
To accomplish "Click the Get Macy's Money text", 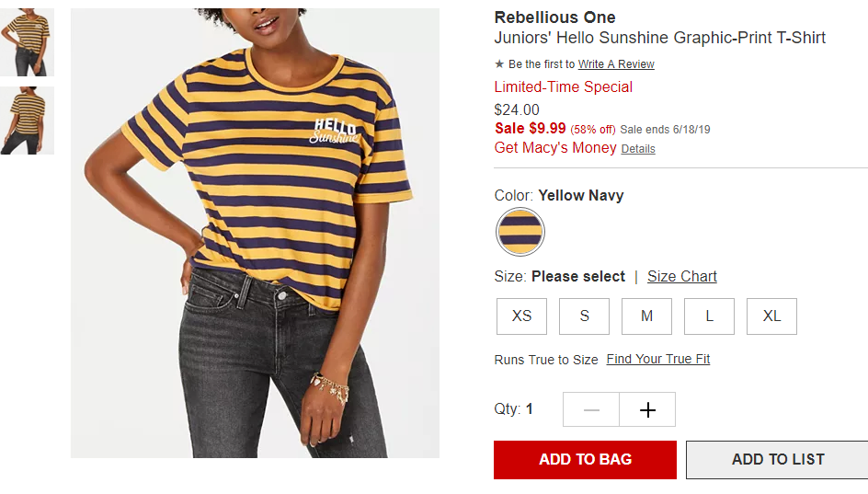I will coord(555,148).
